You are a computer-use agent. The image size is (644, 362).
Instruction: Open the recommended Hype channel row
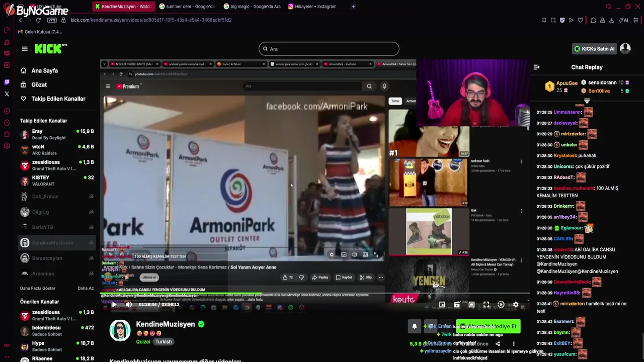pos(57,346)
